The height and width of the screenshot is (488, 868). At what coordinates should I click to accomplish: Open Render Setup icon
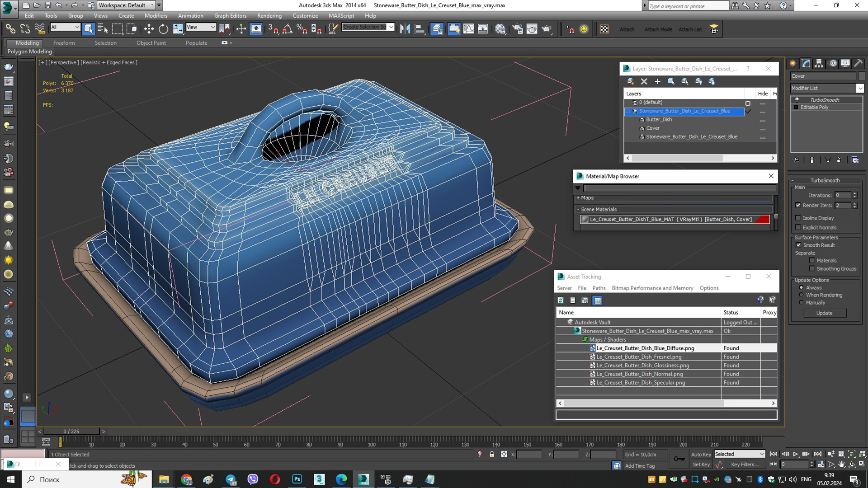517,29
